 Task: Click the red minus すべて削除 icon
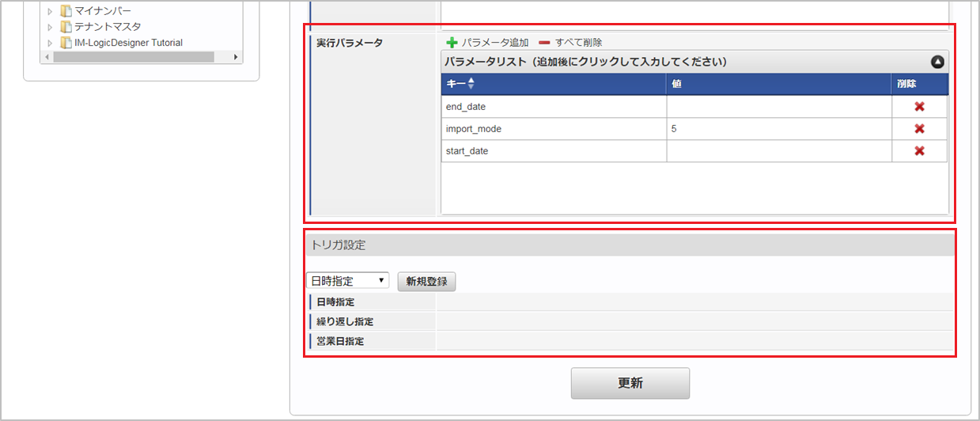coord(544,42)
